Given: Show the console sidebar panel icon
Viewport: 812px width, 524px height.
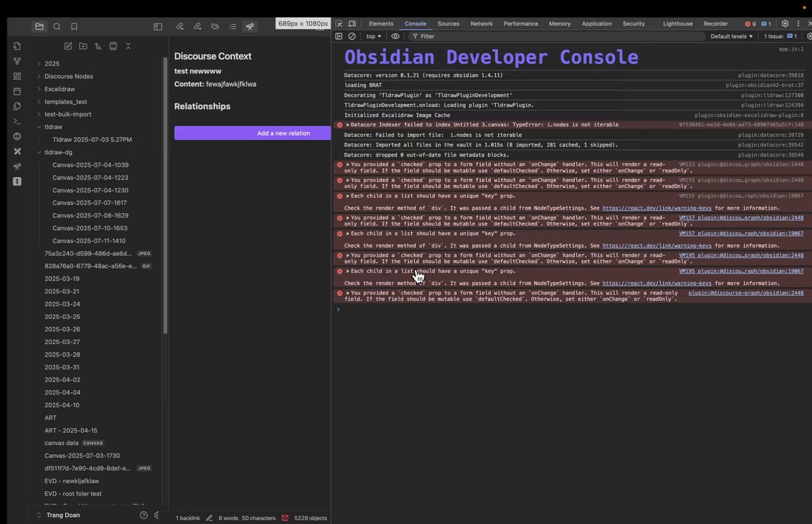Looking at the screenshot, I should 339,36.
